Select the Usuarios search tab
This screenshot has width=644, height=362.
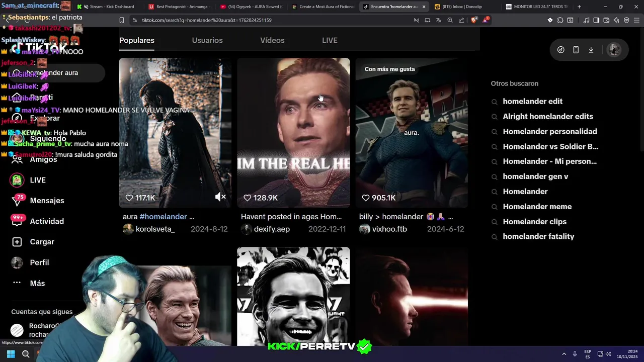pyautogui.click(x=207, y=40)
